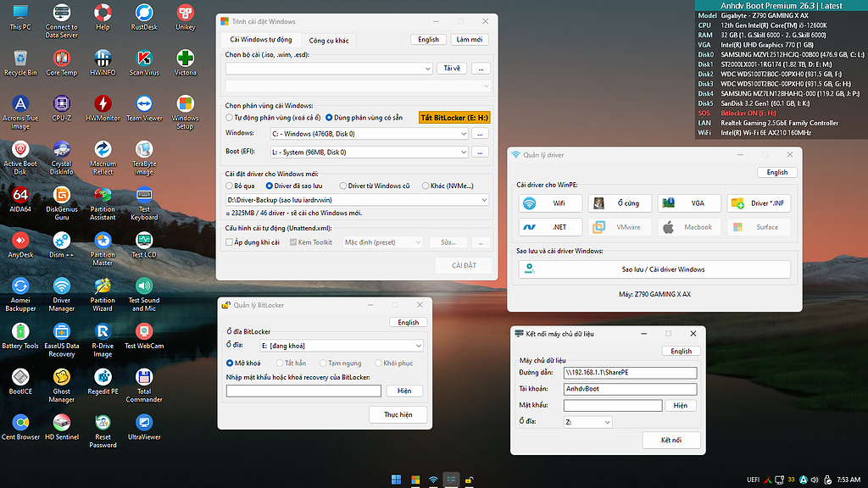Viewport: 868px width, 488px height.
Task: Launch HWMonitor from desktop
Action: point(103,108)
